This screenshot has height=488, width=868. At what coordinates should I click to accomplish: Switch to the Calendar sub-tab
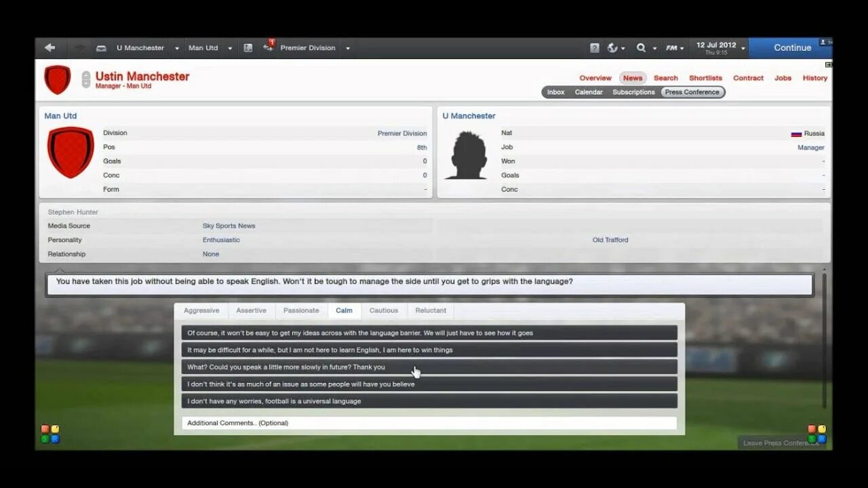click(x=589, y=92)
